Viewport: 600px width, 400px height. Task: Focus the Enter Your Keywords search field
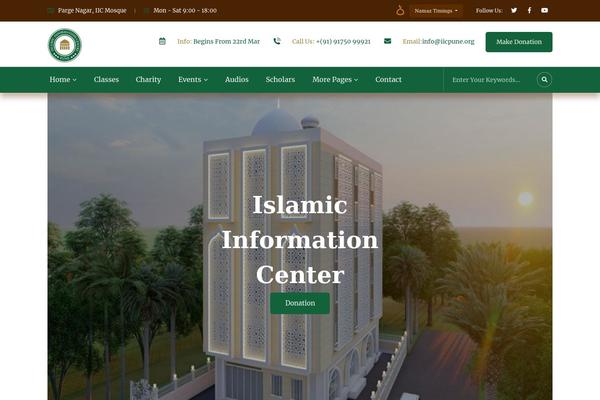pos(490,80)
